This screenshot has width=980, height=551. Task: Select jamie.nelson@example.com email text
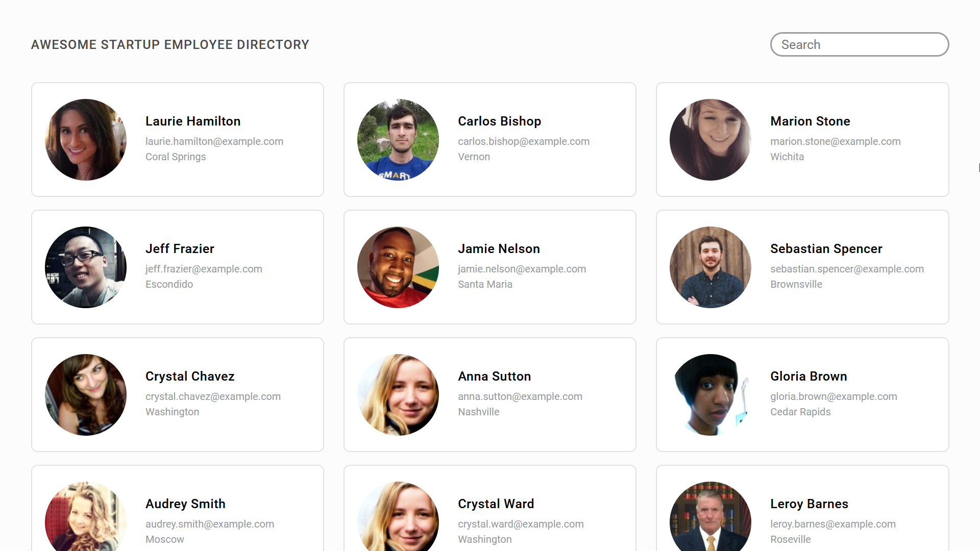point(522,269)
